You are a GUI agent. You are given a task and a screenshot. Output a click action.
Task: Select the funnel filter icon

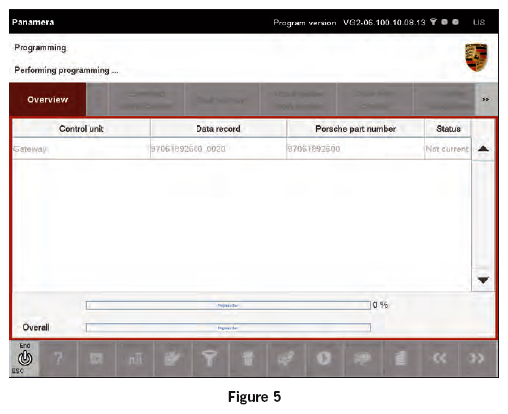[x=209, y=359]
